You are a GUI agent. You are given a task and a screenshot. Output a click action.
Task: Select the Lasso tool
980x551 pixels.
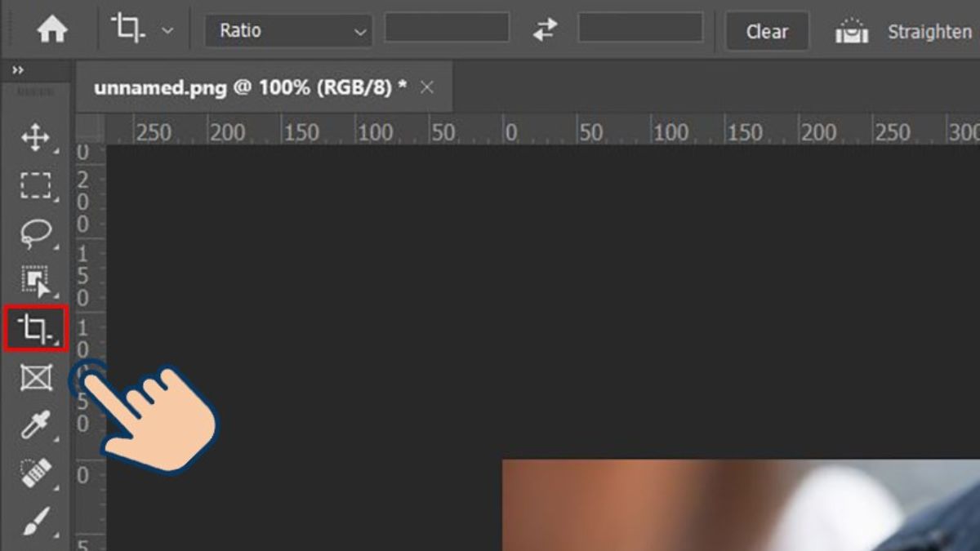pos(35,234)
